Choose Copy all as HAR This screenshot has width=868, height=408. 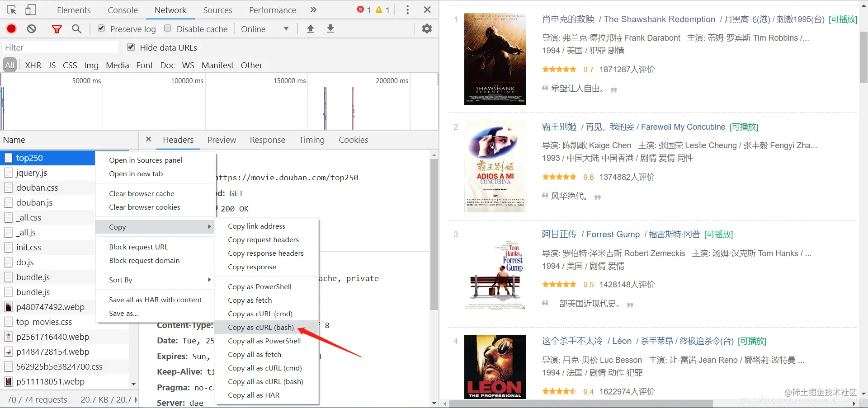tap(267, 395)
